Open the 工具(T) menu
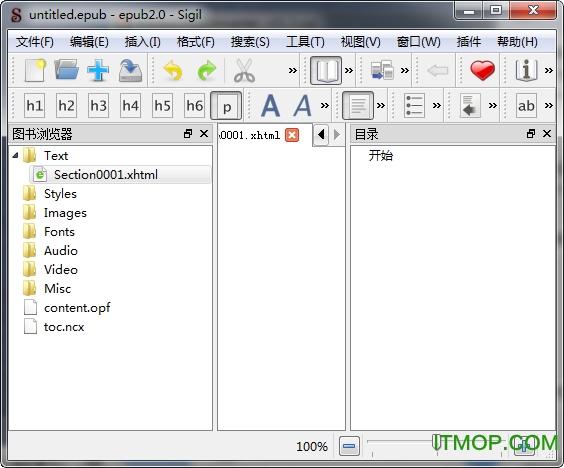 click(x=305, y=42)
